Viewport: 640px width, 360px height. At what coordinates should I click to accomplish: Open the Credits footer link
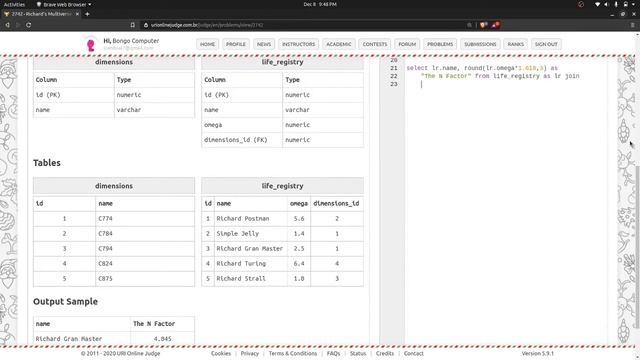pos(385,353)
